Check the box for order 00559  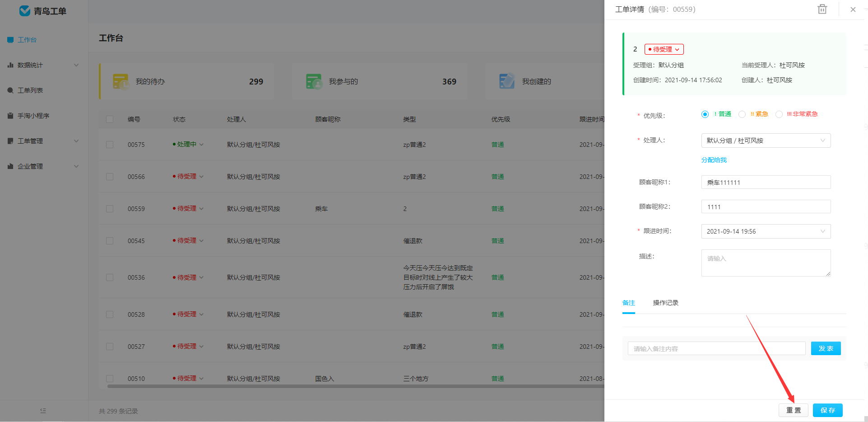[110, 209]
